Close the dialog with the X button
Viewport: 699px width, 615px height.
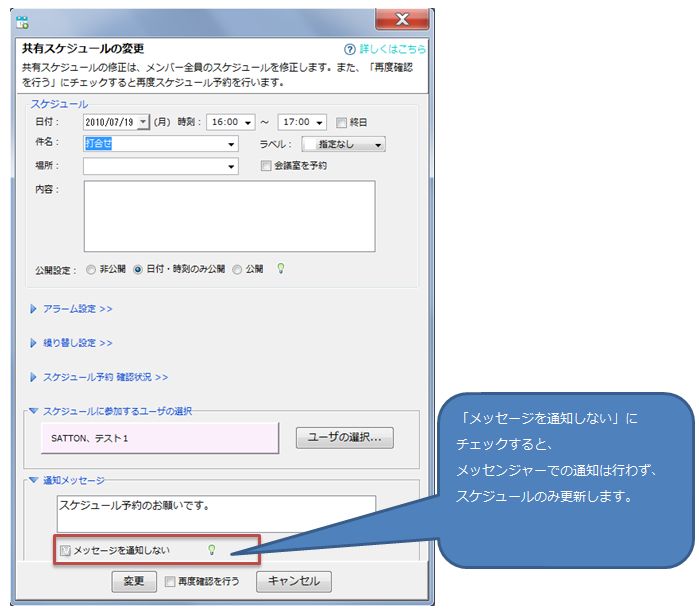coord(402,19)
